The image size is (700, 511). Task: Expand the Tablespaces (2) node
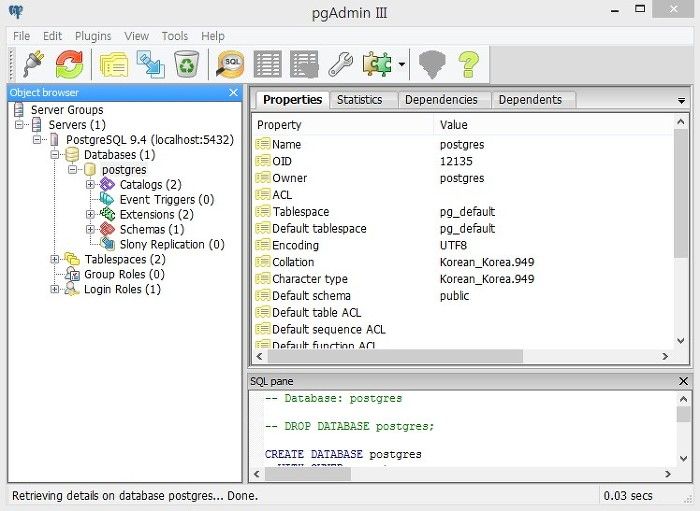tap(54, 259)
